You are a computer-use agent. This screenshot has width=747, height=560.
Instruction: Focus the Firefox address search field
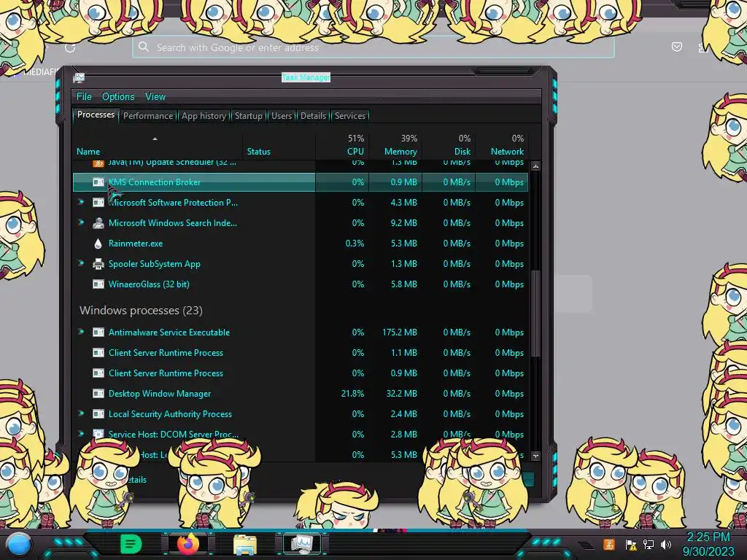click(x=373, y=47)
